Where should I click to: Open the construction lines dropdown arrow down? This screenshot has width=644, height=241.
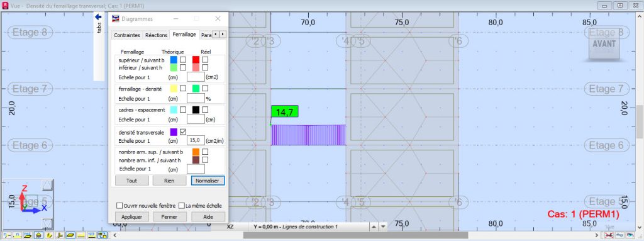pyautogui.click(x=383, y=227)
